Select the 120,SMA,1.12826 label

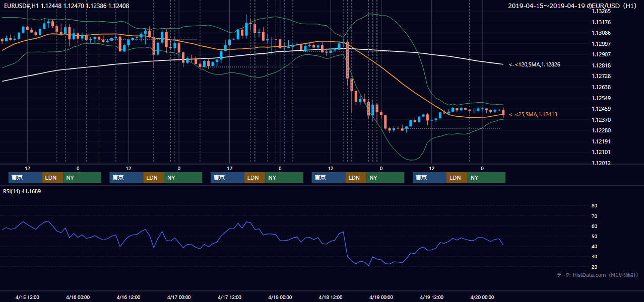[534, 65]
